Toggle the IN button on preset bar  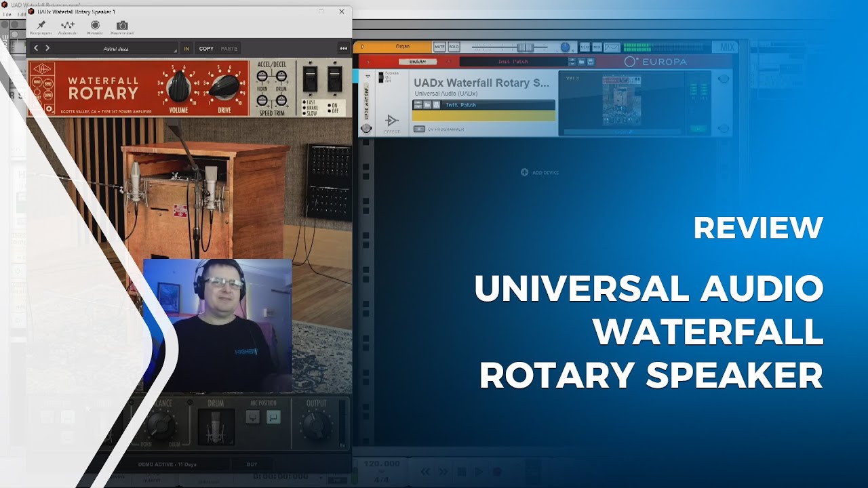point(186,48)
